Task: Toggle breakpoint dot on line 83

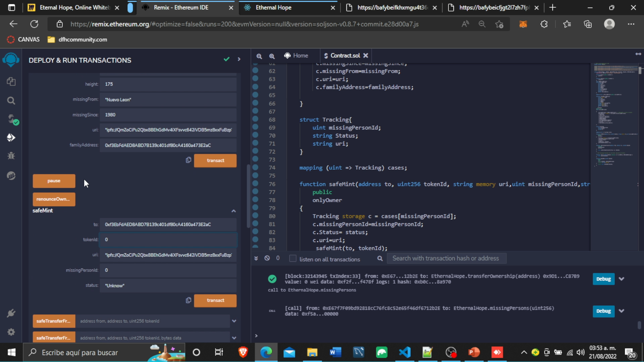Action: tap(255, 239)
